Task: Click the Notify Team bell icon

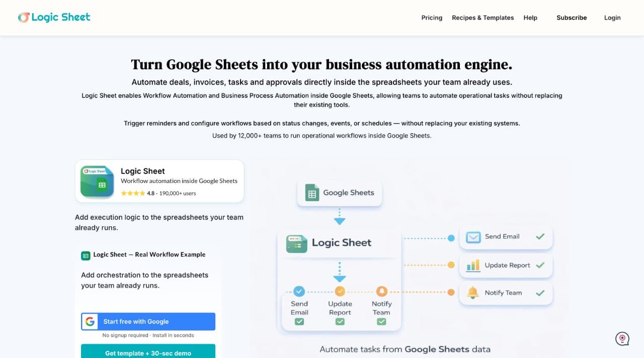Action: pyautogui.click(x=473, y=293)
